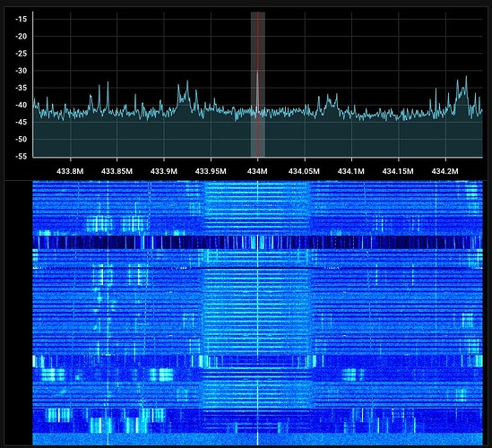Viewport: 492px width, 448px height.
Task: Click the 433.8M frequency axis label
Action: click(x=70, y=171)
